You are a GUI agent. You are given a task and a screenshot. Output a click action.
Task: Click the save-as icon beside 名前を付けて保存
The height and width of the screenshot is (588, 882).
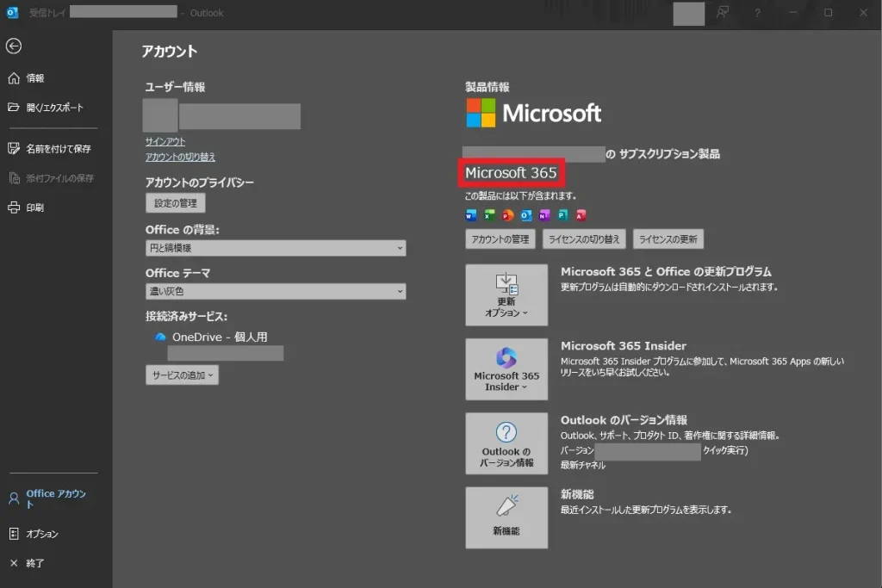point(14,148)
